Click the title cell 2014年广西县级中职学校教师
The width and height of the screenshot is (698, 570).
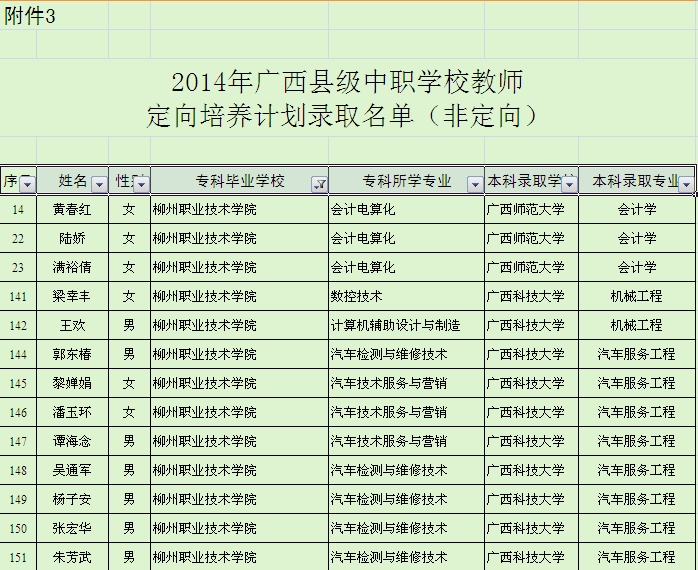[x=347, y=82]
